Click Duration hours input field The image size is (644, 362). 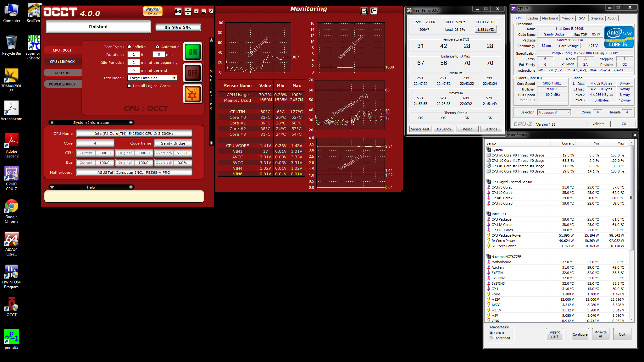(134, 54)
